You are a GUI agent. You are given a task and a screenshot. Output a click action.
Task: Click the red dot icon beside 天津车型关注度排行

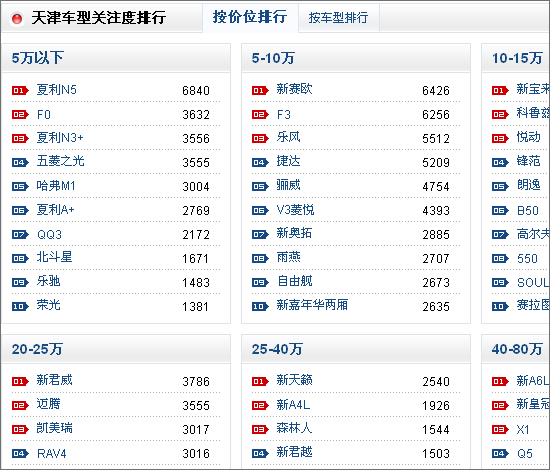[x=17, y=19]
